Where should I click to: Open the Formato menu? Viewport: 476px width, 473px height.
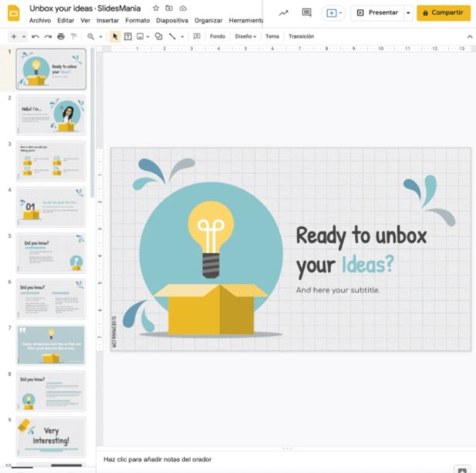pyautogui.click(x=137, y=21)
